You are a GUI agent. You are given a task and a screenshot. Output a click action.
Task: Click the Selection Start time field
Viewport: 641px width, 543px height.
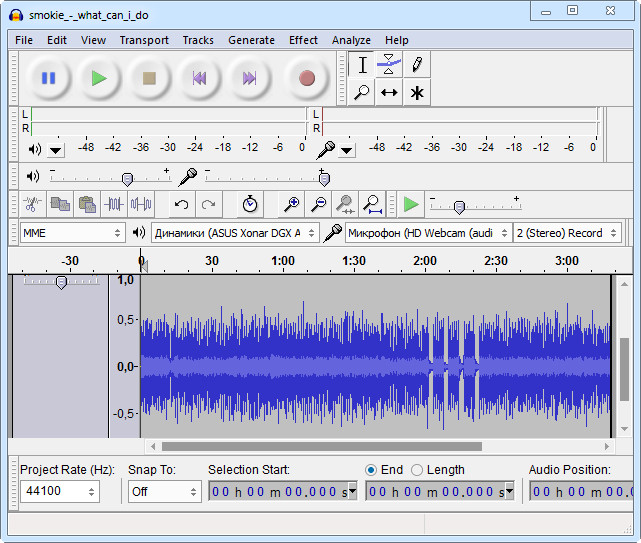[x=280, y=492]
